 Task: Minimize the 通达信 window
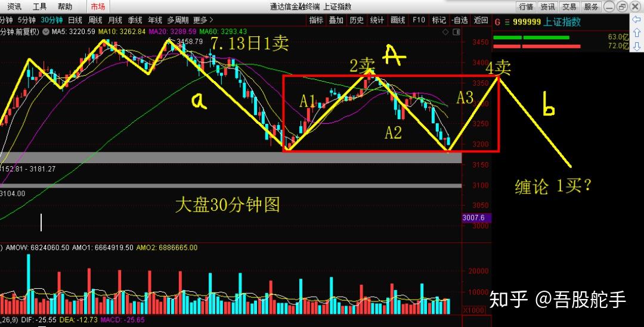tap(609, 7)
